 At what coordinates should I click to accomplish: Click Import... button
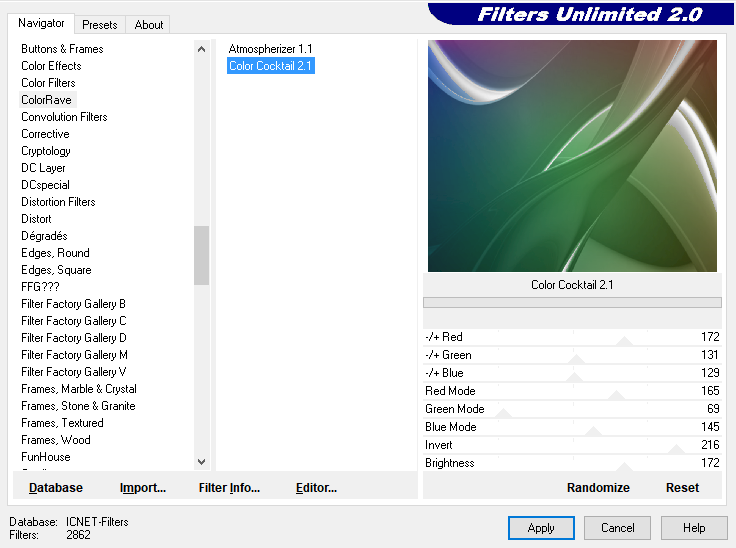click(x=143, y=488)
